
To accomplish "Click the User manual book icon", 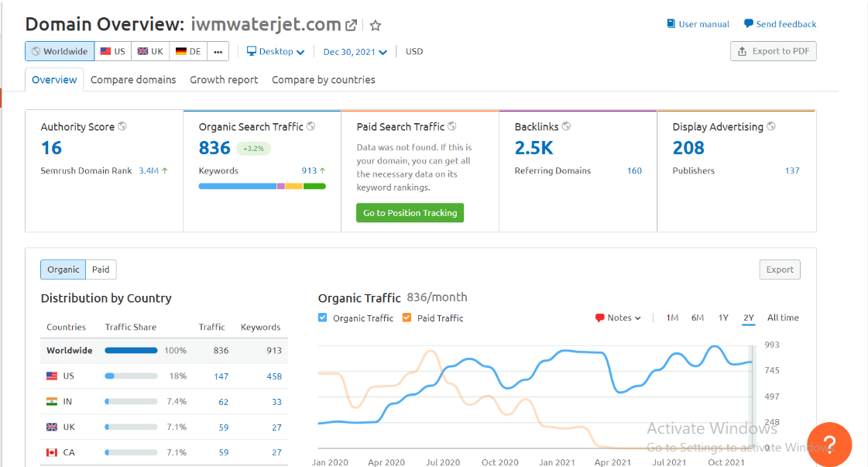I will coord(671,24).
